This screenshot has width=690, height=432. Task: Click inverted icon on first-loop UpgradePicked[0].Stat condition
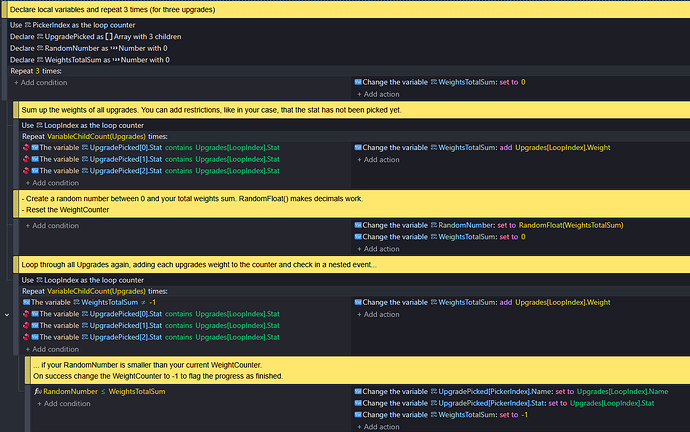click(x=26, y=147)
